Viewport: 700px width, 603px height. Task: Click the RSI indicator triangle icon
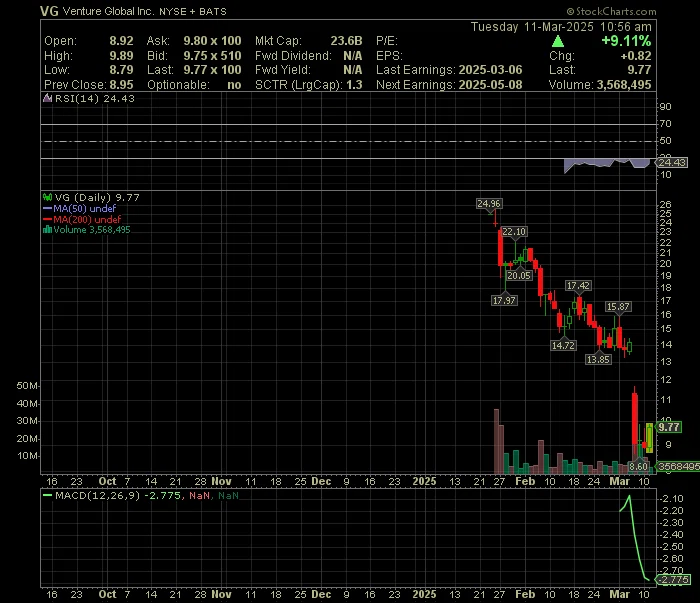click(x=47, y=99)
